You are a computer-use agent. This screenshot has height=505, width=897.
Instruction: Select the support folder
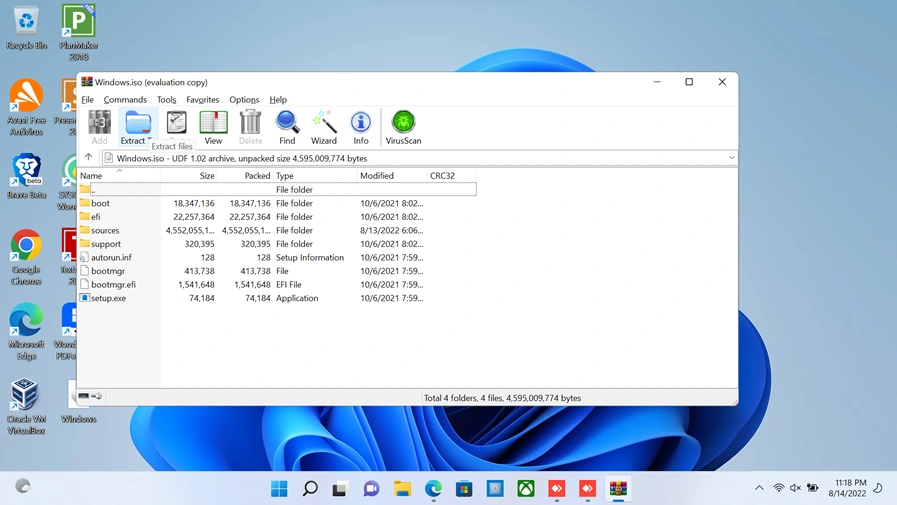pos(277,244)
